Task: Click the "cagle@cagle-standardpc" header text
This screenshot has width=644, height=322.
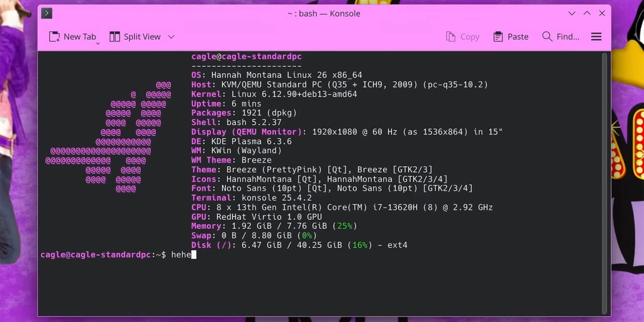Action: click(x=247, y=56)
